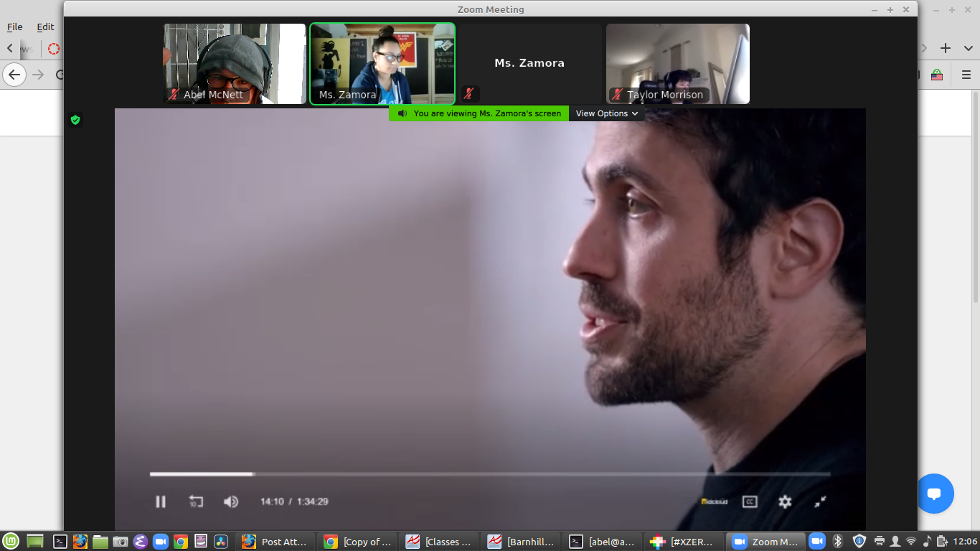This screenshot has height=551, width=980.
Task: Open the File menu in browser window
Action: click(x=15, y=27)
